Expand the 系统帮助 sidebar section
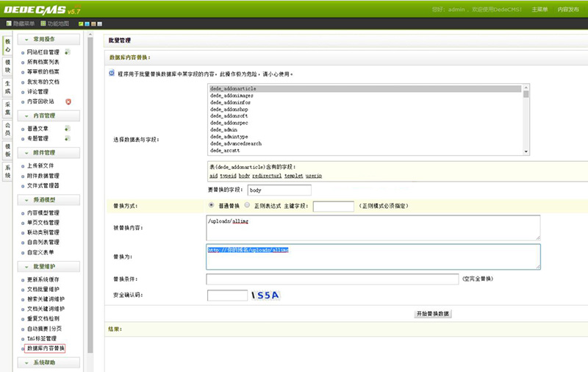Screen dimensions: 588x372 click(x=50, y=362)
